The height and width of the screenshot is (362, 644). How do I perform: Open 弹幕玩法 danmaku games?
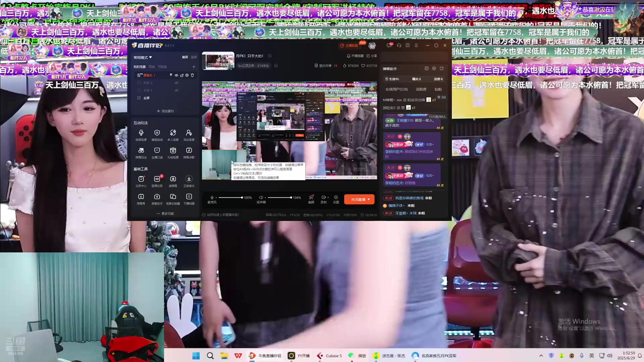pos(141,153)
